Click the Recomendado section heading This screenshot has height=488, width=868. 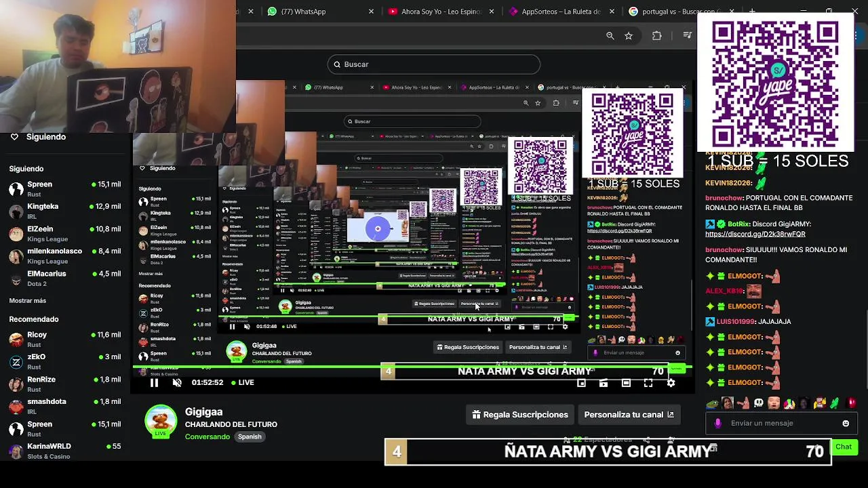34,319
